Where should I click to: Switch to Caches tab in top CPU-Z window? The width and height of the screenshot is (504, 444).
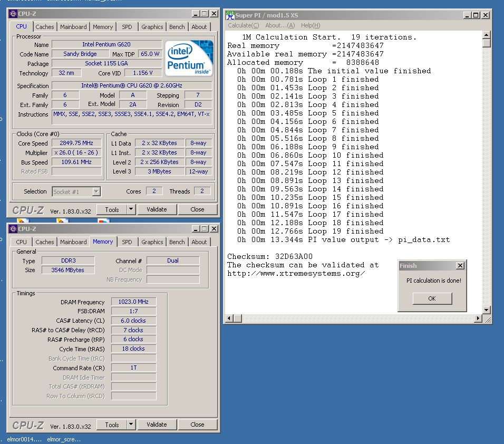pyautogui.click(x=45, y=27)
